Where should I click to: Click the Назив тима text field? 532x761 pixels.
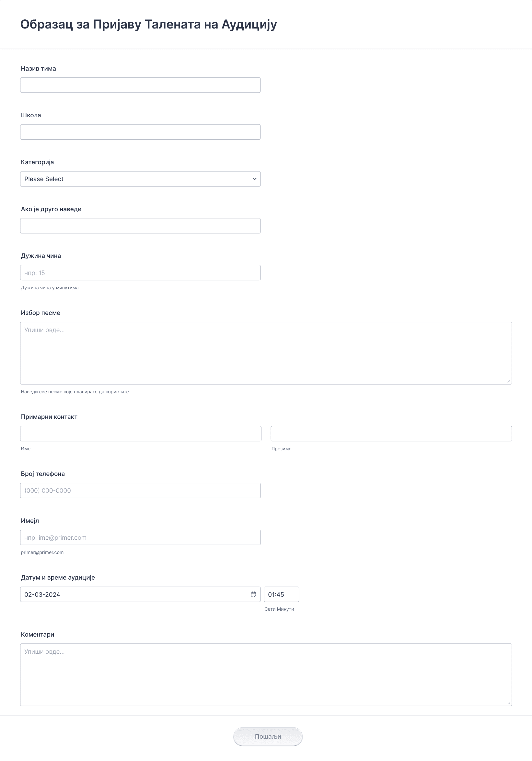pos(140,85)
